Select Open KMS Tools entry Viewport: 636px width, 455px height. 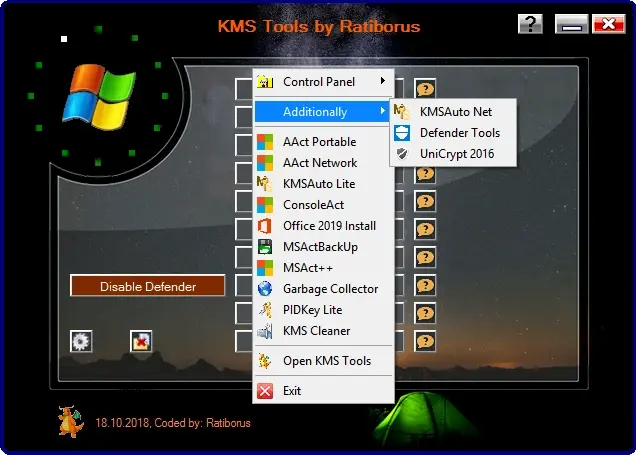coord(324,361)
